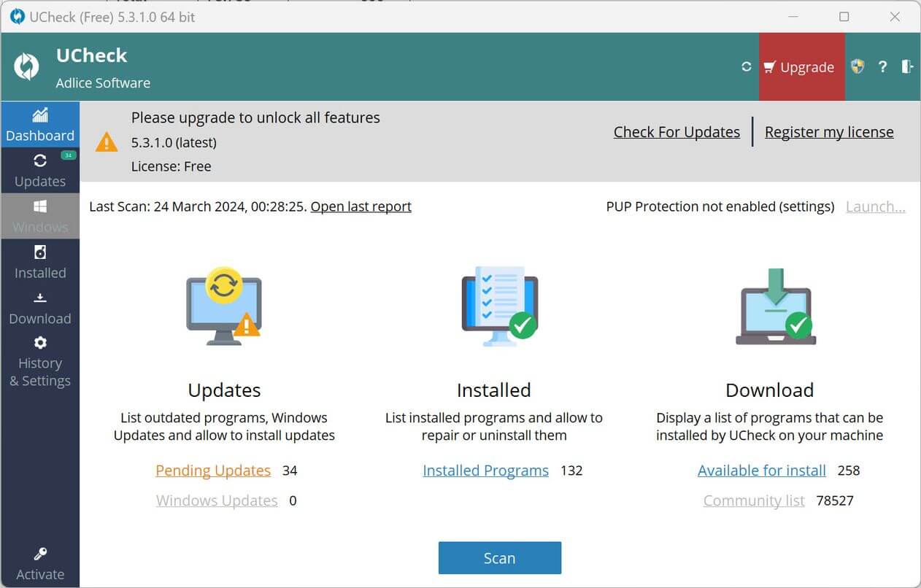921x588 pixels.
Task: Open the Dashboard sidebar tab
Action: 40,125
